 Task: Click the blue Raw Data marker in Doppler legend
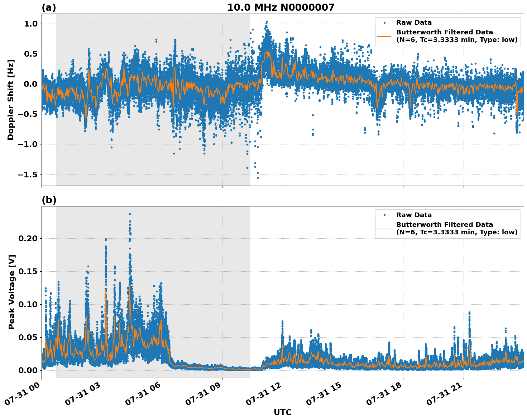384,23
